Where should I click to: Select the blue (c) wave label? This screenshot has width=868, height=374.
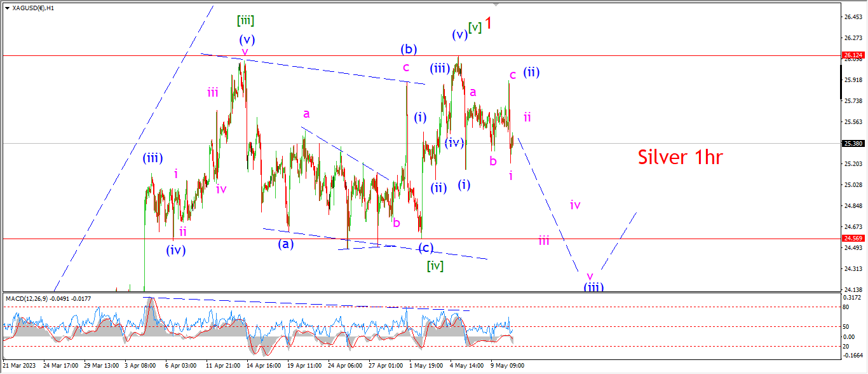[426, 248]
